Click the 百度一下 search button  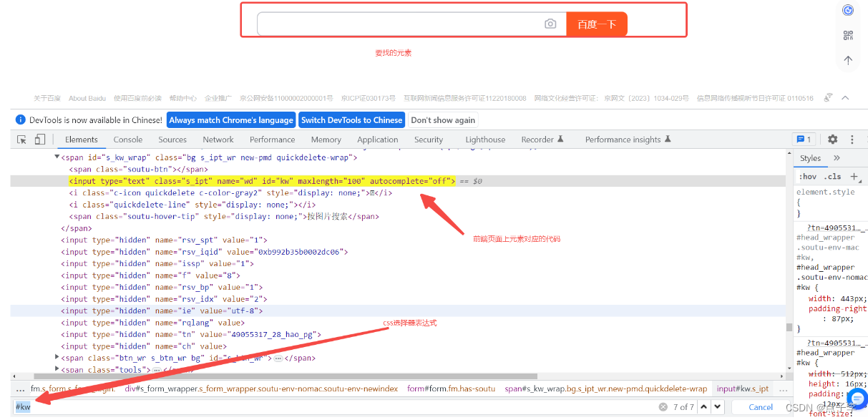click(x=597, y=24)
